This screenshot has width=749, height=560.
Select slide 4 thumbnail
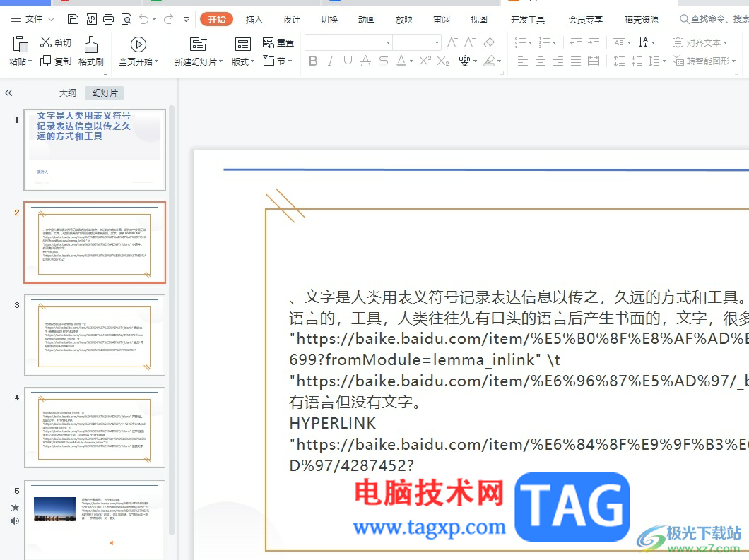[95, 428]
